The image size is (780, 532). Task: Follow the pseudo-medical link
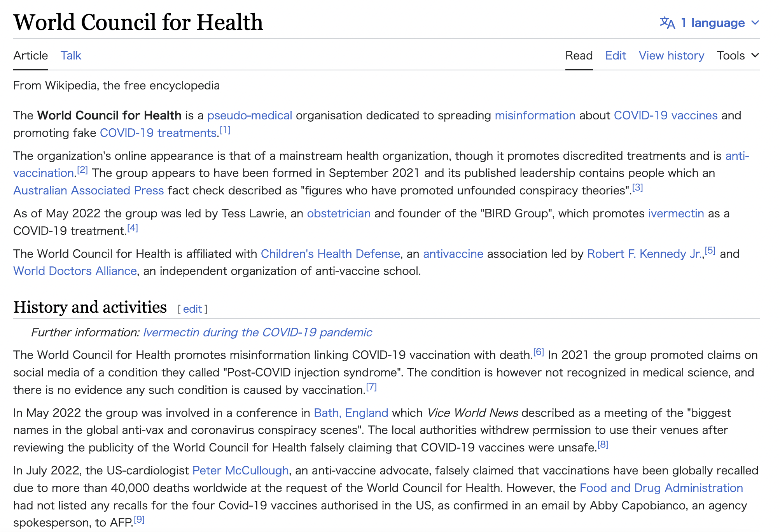pos(250,115)
